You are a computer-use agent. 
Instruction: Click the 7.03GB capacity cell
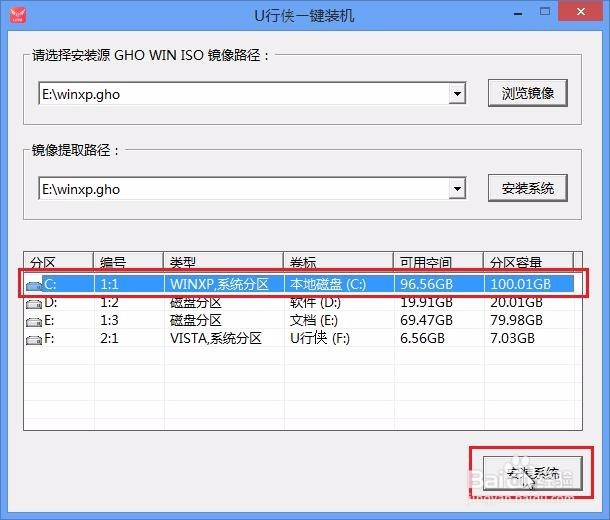(x=512, y=338)
